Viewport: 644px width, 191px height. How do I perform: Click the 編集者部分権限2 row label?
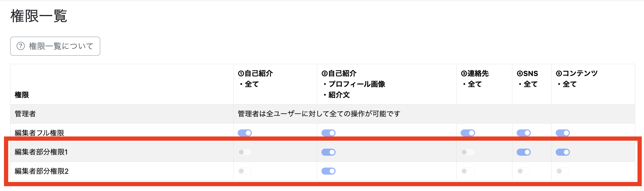click(42, 171)
